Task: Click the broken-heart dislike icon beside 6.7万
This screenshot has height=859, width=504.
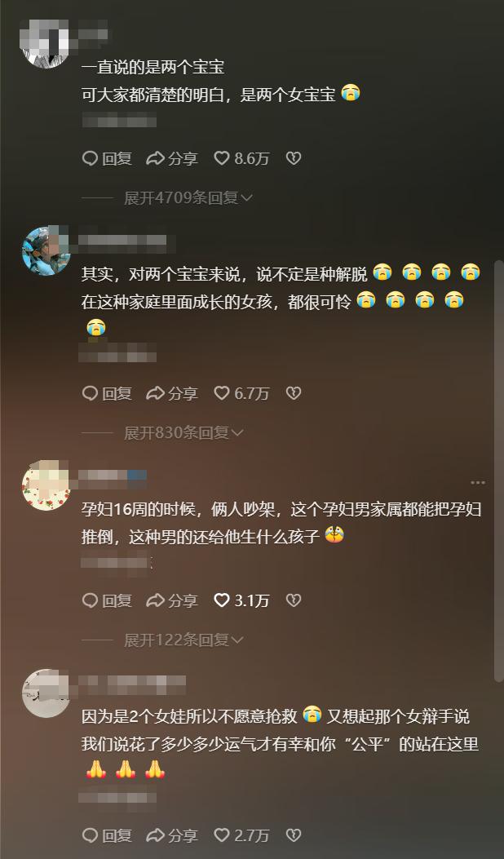Action: (294, 393)
